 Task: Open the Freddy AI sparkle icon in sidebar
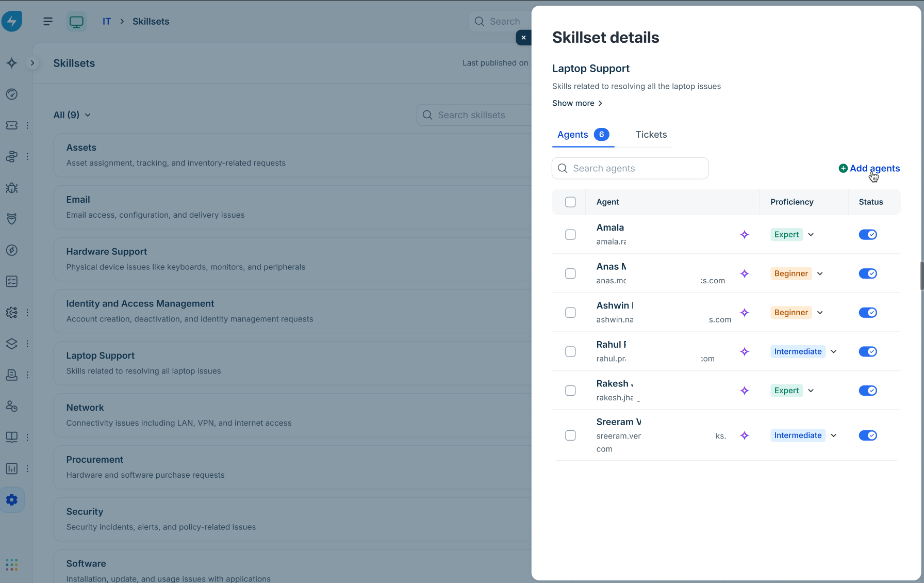click(12, 63)
